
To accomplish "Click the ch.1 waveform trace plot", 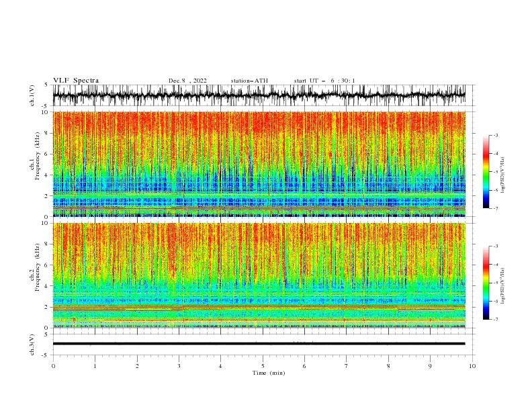I will tap(259, 95).
